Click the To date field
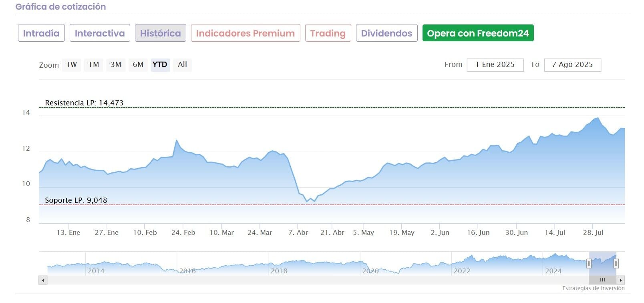Viewport: 644px width, 303px height. 572,65
